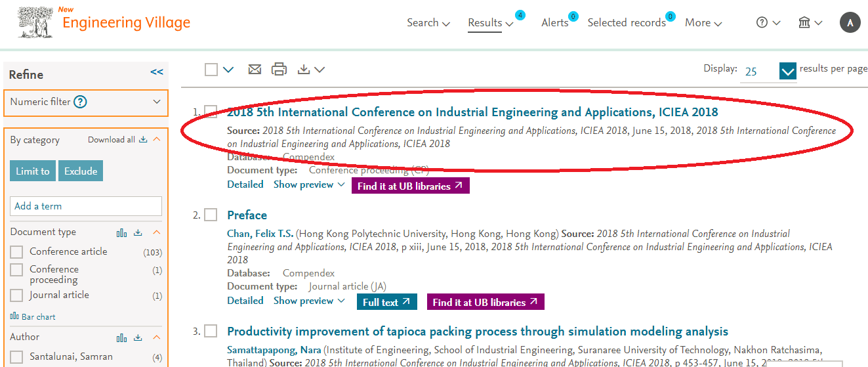
Task: Expand the Numeric filter section
Action: pyautogui.click(x=156, y=102)
